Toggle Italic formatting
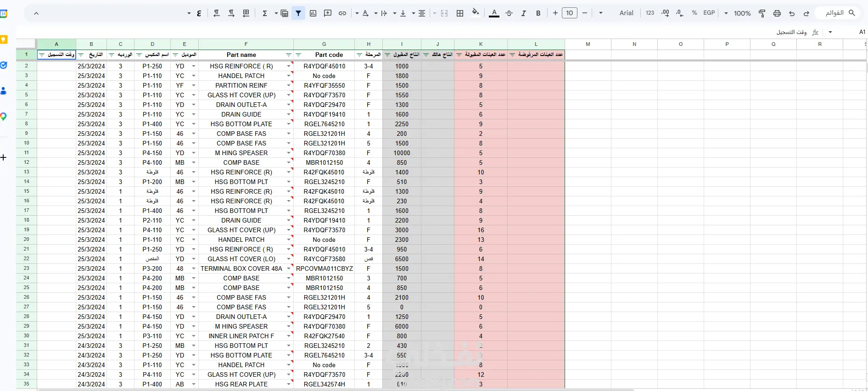868x391 pixels. pos(524,13)
